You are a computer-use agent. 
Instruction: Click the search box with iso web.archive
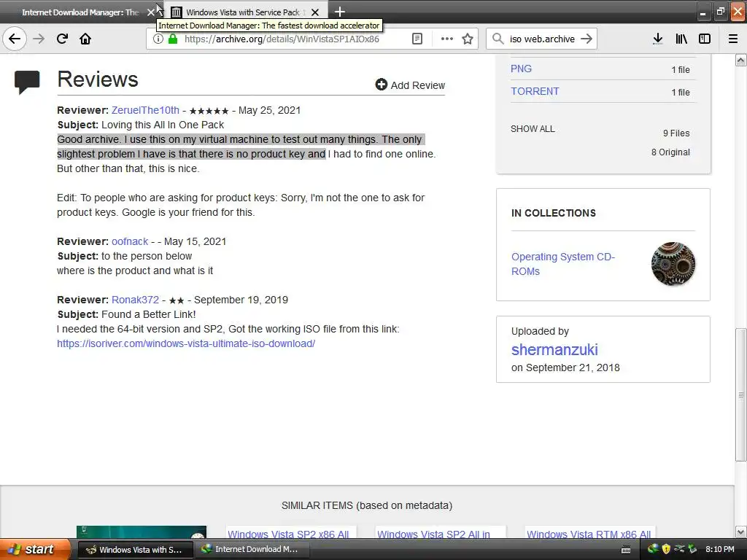click(x=542, y=39)
